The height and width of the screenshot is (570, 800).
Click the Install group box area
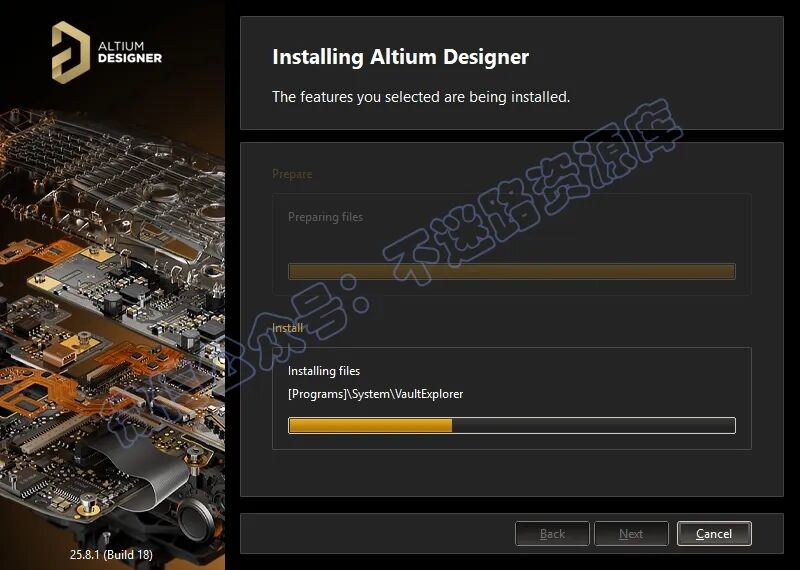coord(512,398)
